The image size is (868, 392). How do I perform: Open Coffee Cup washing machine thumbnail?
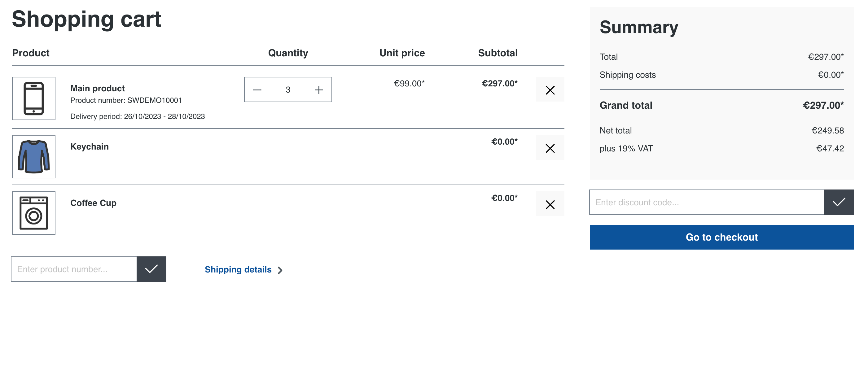34,213
